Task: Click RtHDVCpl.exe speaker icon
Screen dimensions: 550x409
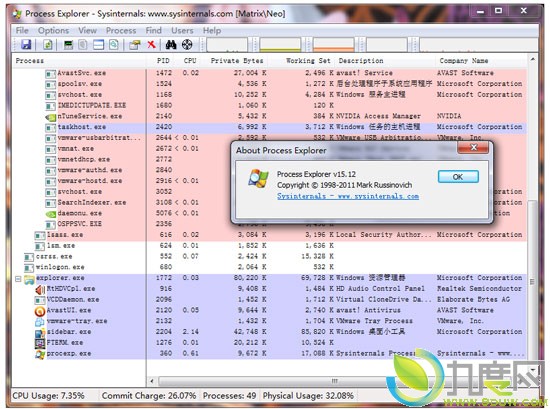Action: 40,289
